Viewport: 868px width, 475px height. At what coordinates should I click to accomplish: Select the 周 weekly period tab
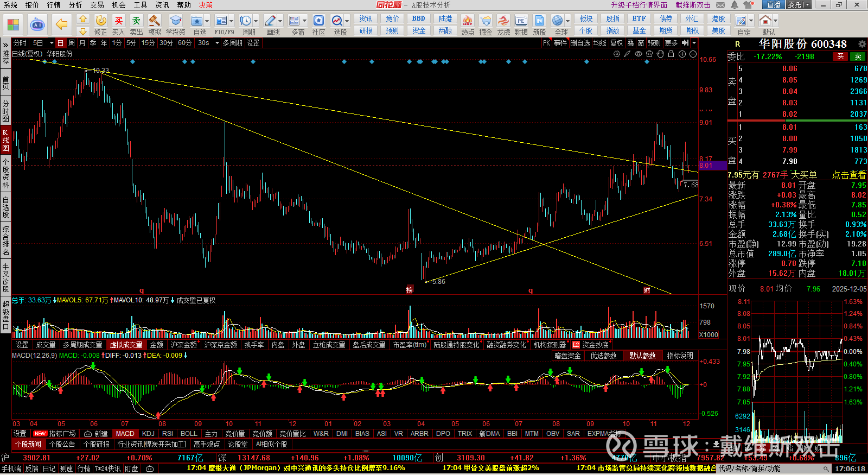[x=72, y=43]
